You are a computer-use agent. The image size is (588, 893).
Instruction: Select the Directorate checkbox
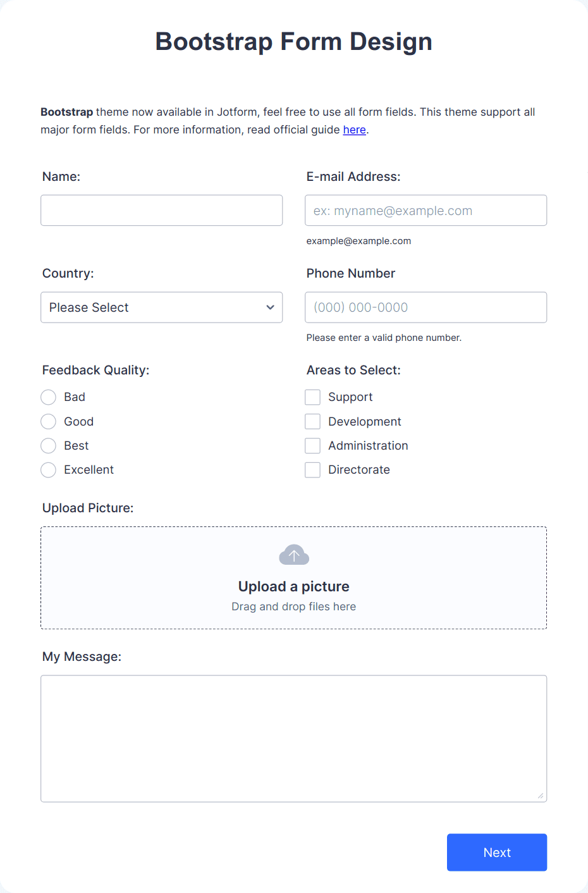[312, 470]
